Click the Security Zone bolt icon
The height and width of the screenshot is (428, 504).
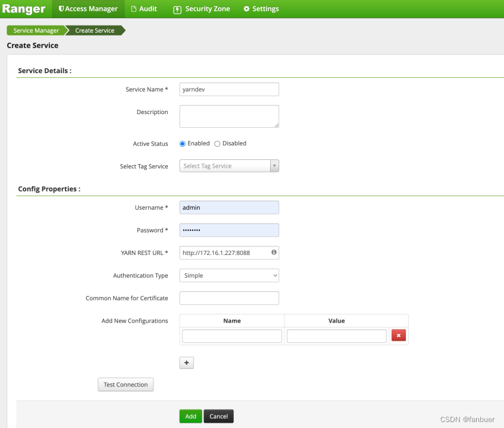[x=177, y=10]
